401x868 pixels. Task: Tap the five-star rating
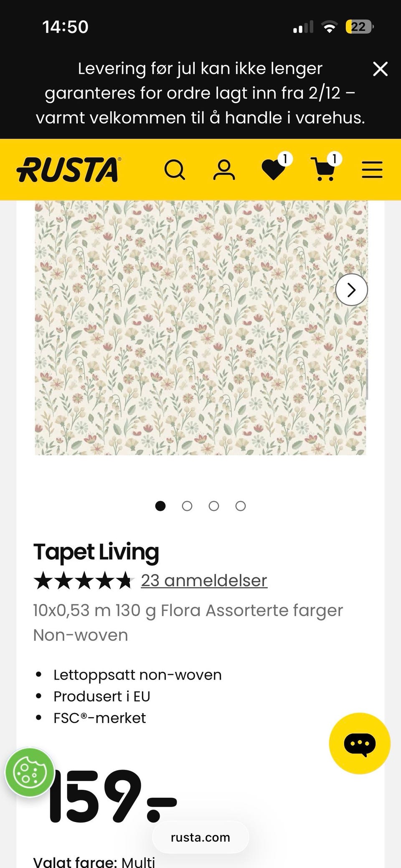coord(83,581)
